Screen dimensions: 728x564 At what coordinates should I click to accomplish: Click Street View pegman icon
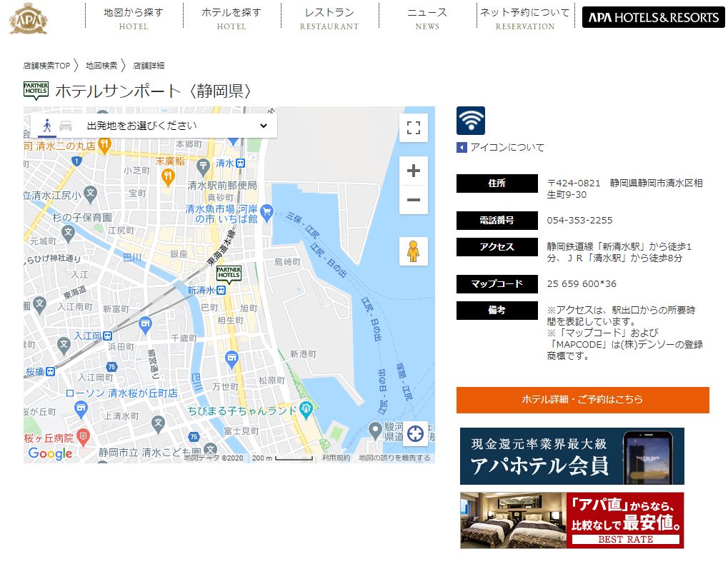click(413, 251)
